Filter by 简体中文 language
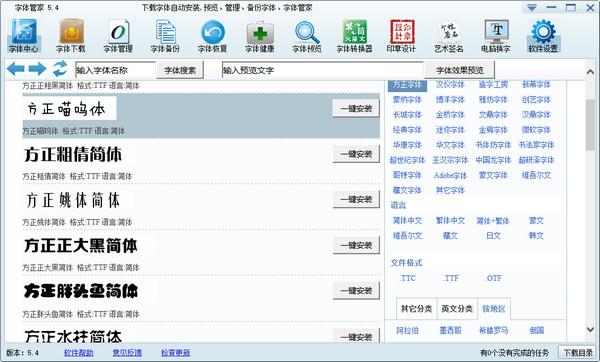The image size is (600, 362). [407, 221]
